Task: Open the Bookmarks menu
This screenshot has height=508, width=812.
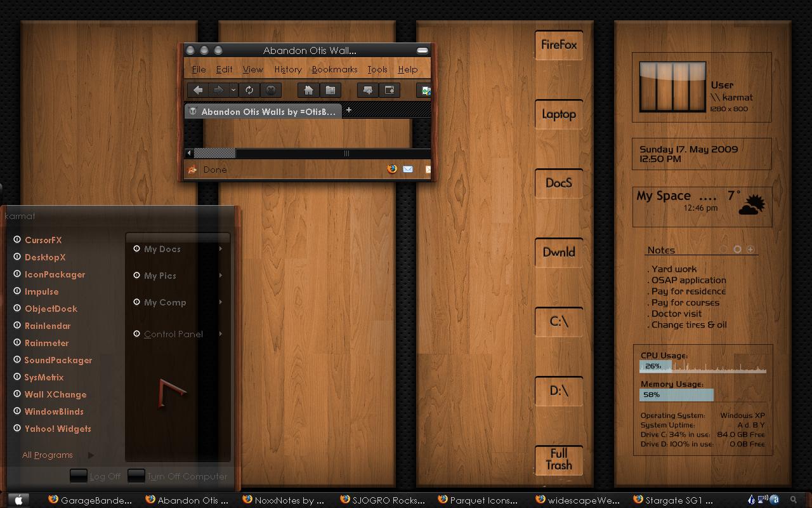Action: pos(335,69)
